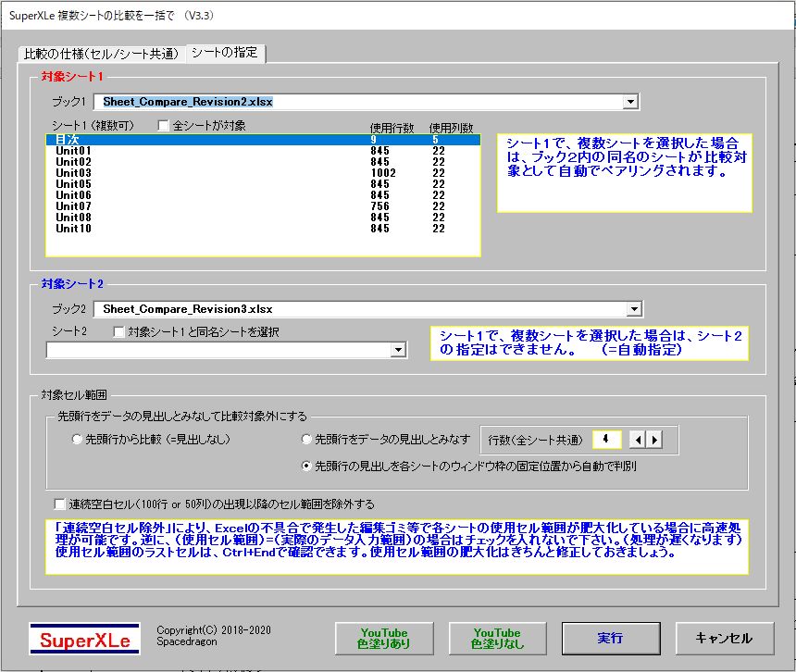Enable 連続空白セル除外 checkbox
796x672 pixels.
tap(60, 504)
